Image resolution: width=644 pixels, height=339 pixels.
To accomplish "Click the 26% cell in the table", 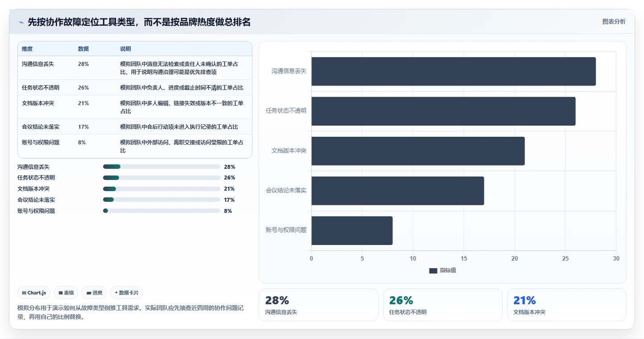I will (x=83, y=88).
